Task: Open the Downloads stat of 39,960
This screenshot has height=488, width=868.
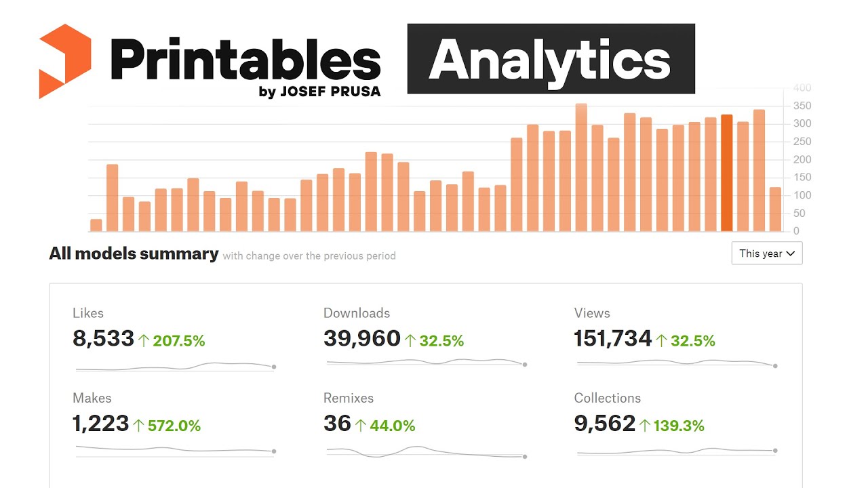Action: [x=362, y=339]
